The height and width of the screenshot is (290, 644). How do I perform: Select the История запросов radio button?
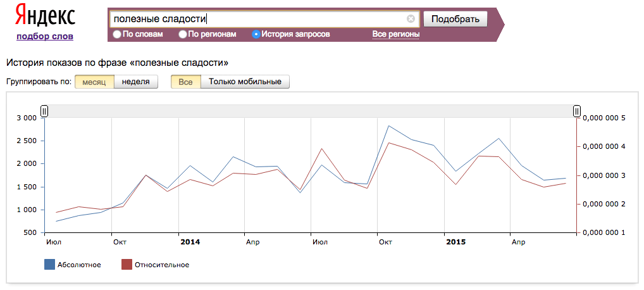(256, 34)
